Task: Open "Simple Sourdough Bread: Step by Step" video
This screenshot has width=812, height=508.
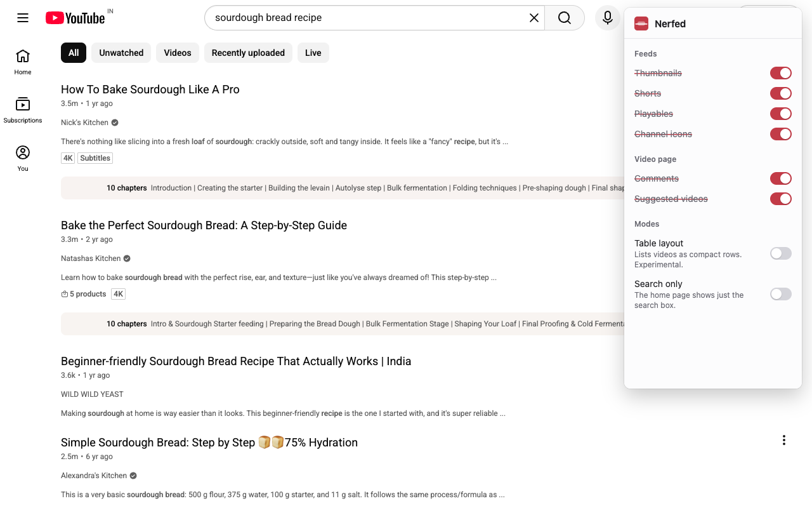Action: [209, 443]
